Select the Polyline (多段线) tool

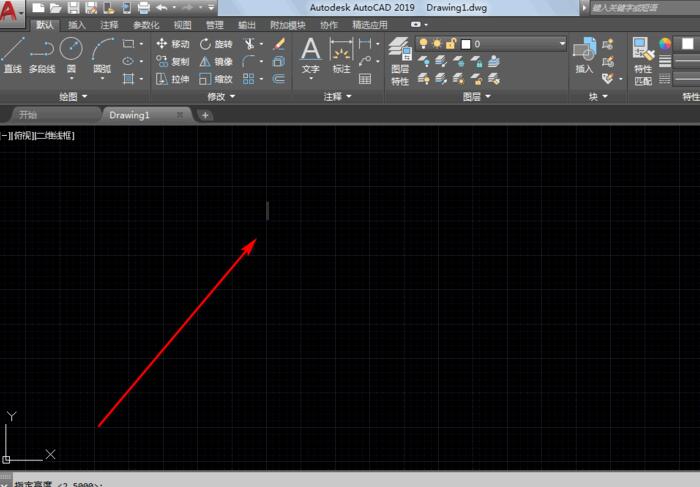pyautogui.click(x=42, y=54)
